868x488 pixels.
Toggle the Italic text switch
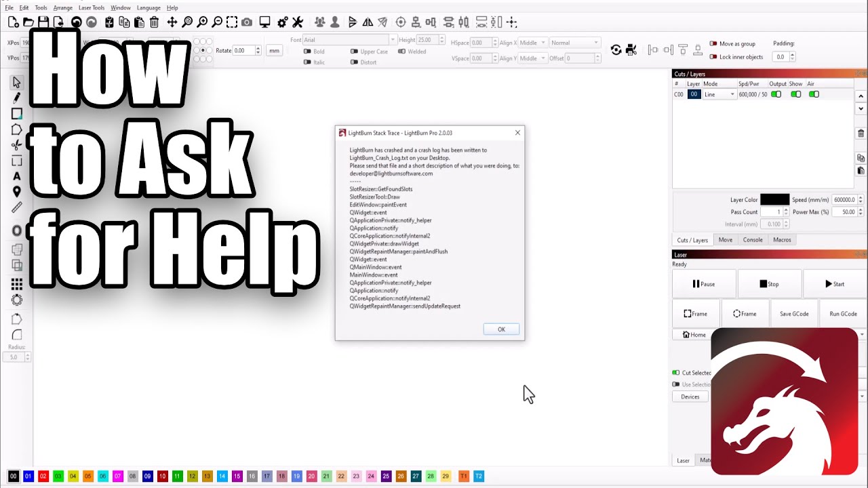pos(307,62)
